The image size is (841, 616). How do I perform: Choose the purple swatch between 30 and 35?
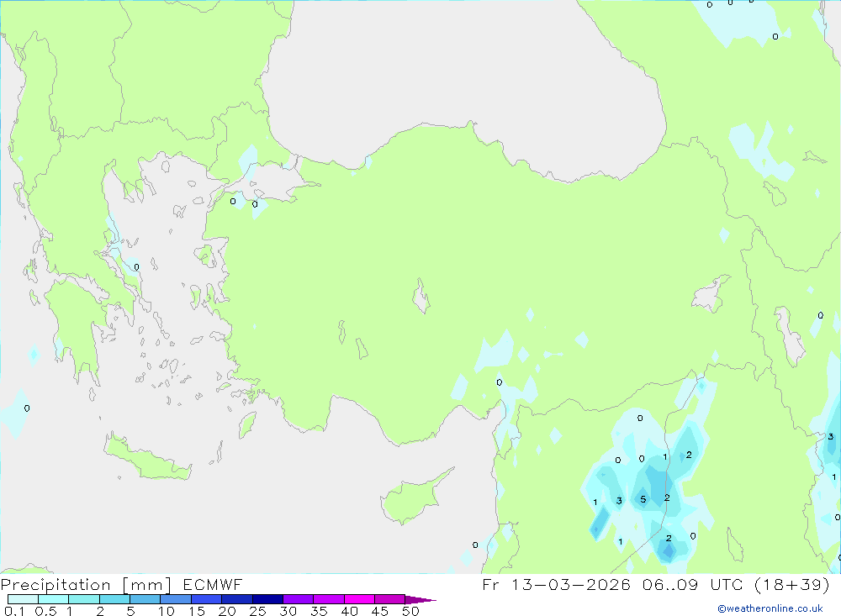coord(299,599)
